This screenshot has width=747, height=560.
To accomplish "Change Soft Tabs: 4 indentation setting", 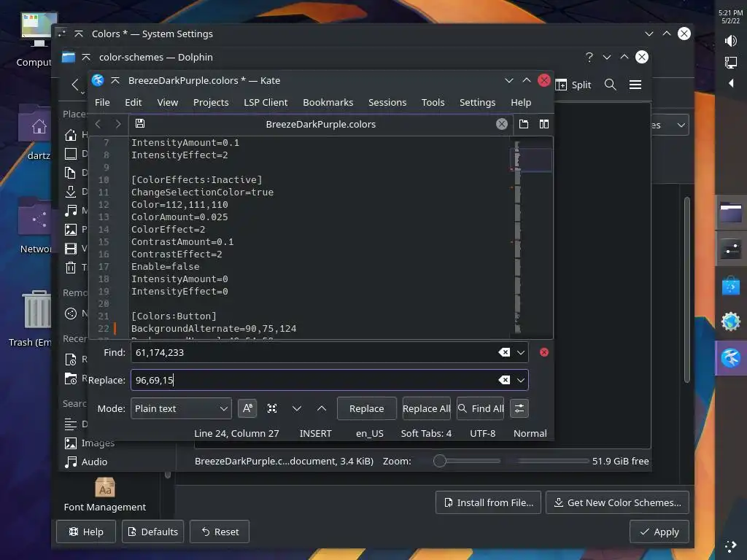I will click(x=426, y=433).
